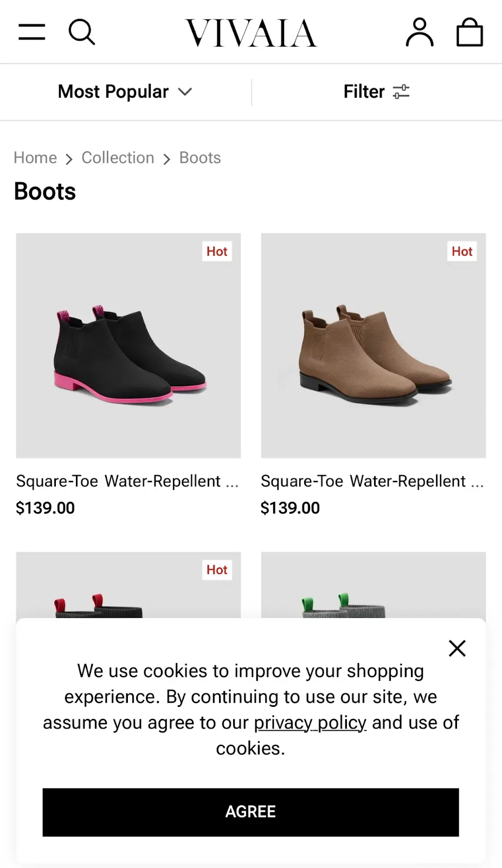Tap the search magnifier icon
The image size is (502, 868).
click(82, 32)
